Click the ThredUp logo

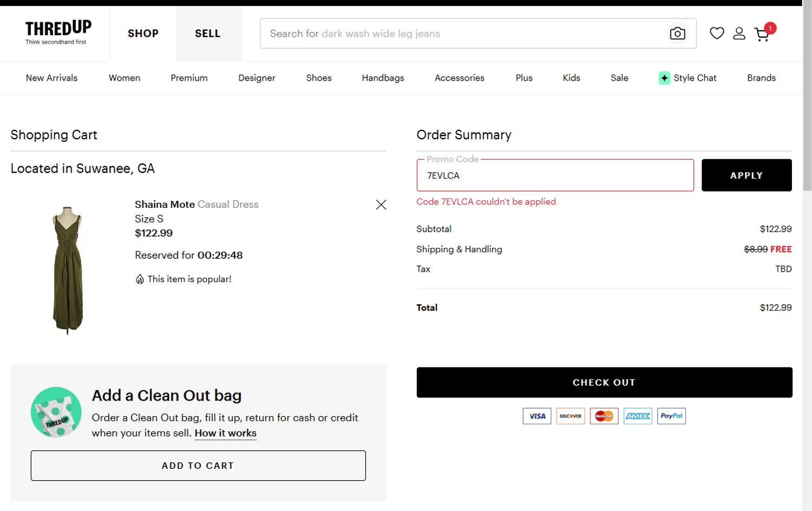58,32
